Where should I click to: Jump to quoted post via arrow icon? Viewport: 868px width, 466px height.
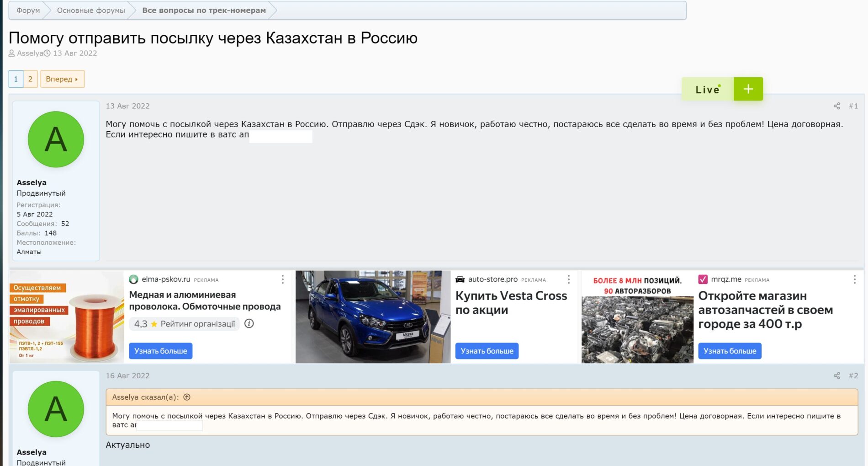pyautogui.click(x=187, y=397)
